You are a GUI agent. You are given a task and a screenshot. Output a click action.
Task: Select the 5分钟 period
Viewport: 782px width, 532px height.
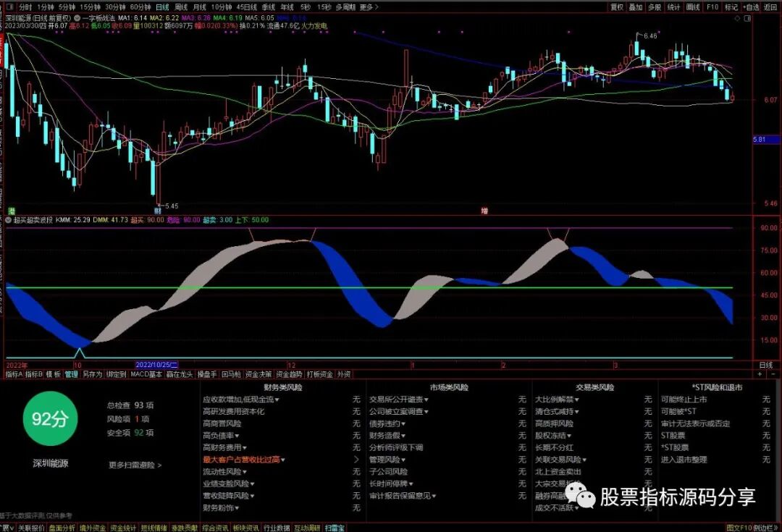(67, 7)
